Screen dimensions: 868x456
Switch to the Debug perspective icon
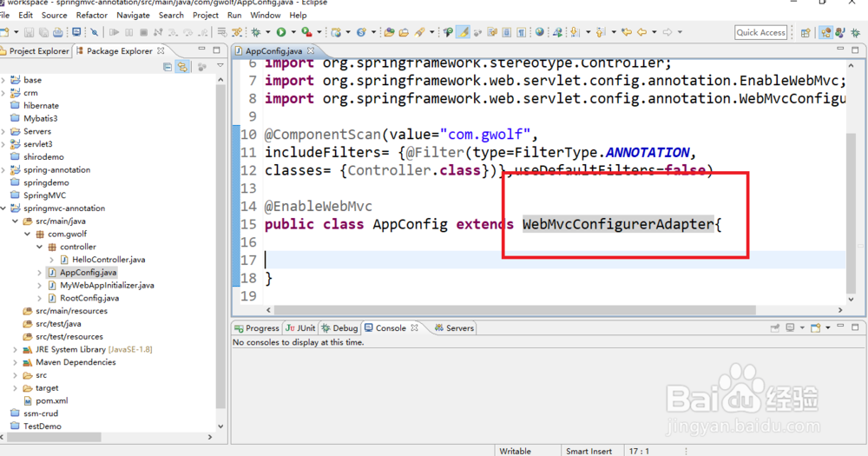855,33
